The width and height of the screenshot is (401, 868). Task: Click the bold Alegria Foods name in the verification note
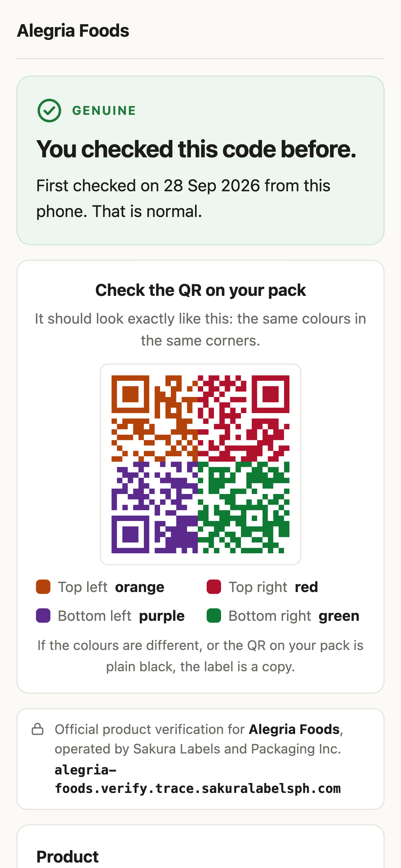294,729
